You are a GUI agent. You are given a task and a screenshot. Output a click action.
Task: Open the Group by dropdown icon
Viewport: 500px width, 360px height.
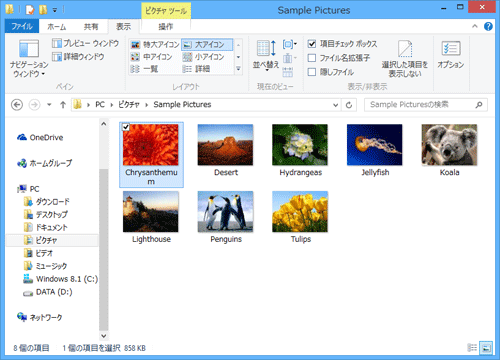coord(289,44)
